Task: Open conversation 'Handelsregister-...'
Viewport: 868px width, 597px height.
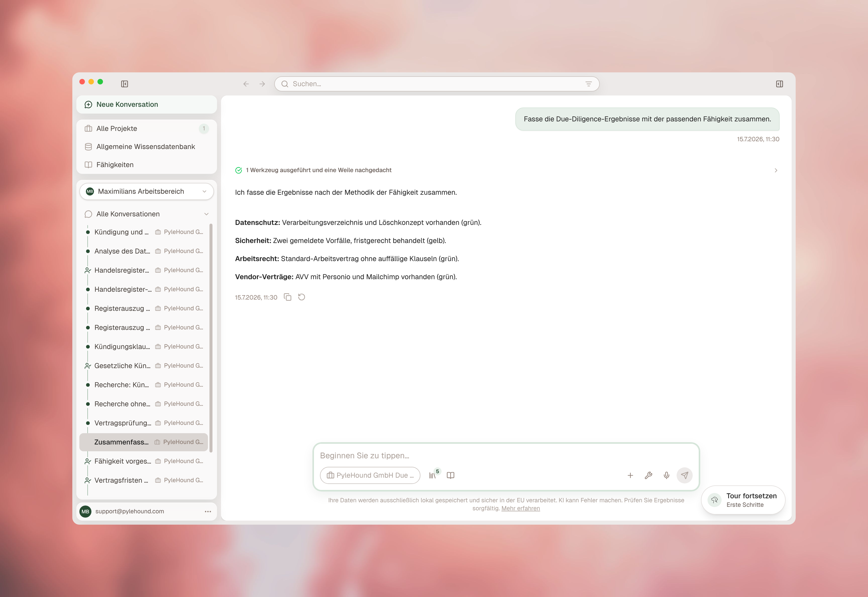Action: [144, 289]
